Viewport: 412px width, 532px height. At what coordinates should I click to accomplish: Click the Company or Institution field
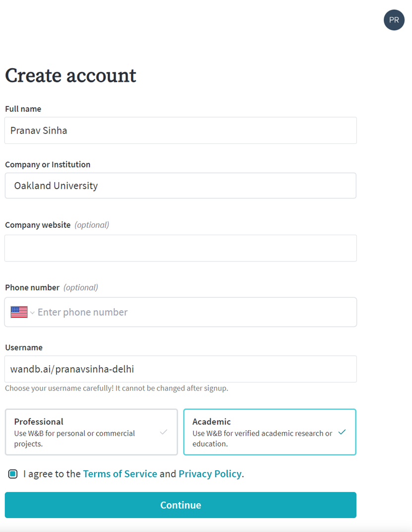pyautogui.click(x=180, y=186)
